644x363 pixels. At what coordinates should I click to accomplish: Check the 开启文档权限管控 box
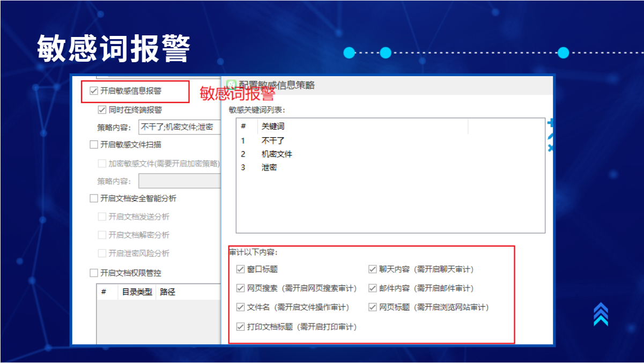click(x=94, y=273)
